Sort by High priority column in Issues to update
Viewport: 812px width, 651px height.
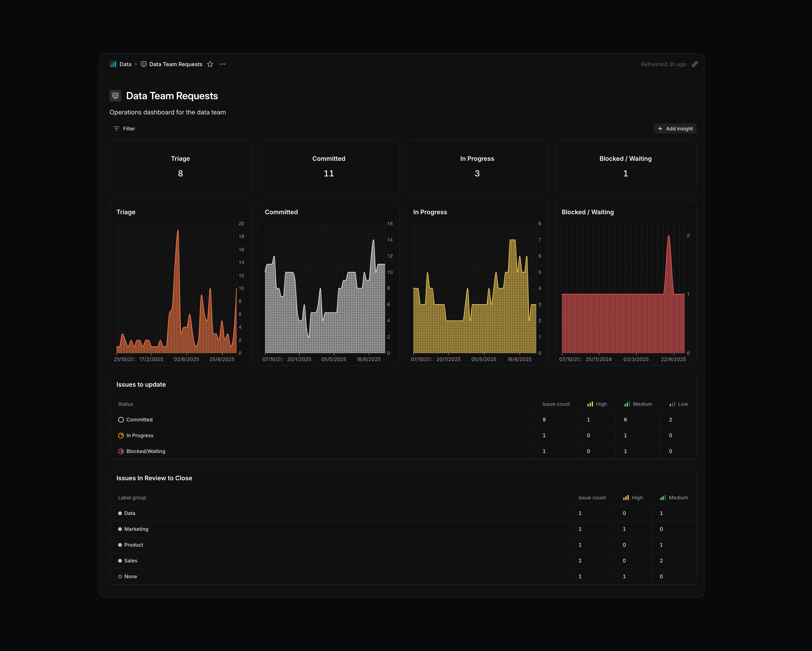pyautogui.click(x=597, y=404)
